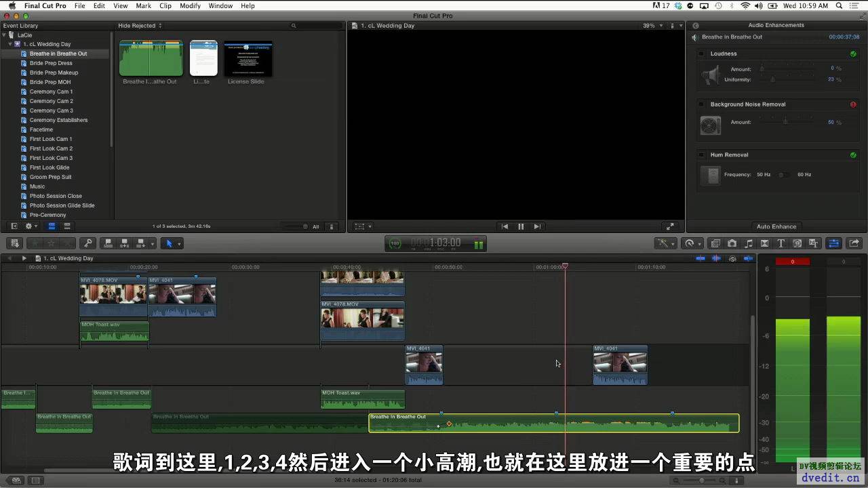This screenshot has height=488, width=868.
Task: Open the viewer 39% zoom dropdown
Action: point(653,26)
